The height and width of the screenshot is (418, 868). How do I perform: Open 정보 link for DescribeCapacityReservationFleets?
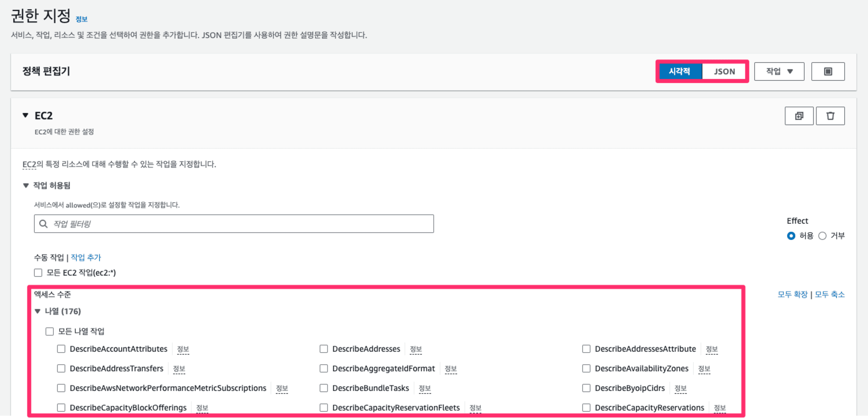476,408
